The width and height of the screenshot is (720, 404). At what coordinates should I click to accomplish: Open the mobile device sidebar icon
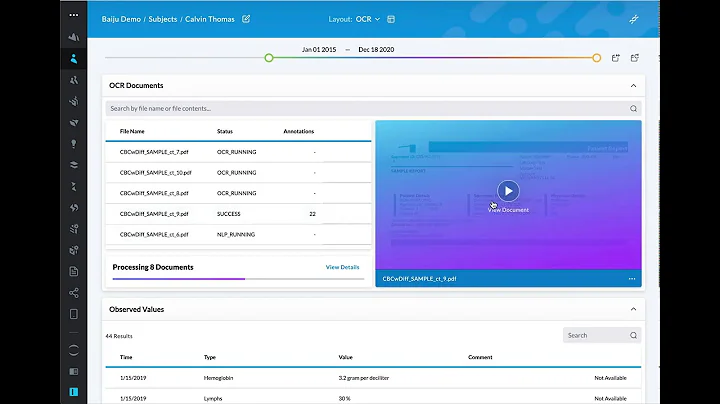(x=73, y=314)
